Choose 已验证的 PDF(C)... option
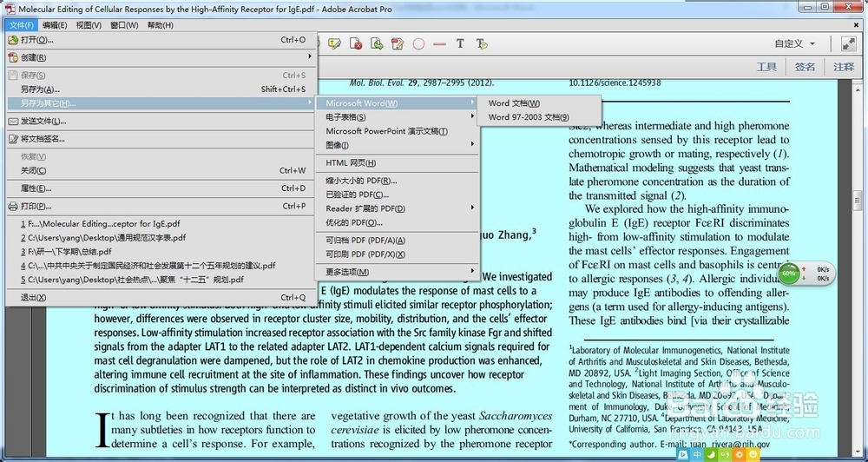The height and width of the screenshot is (462, 868). 398,195
